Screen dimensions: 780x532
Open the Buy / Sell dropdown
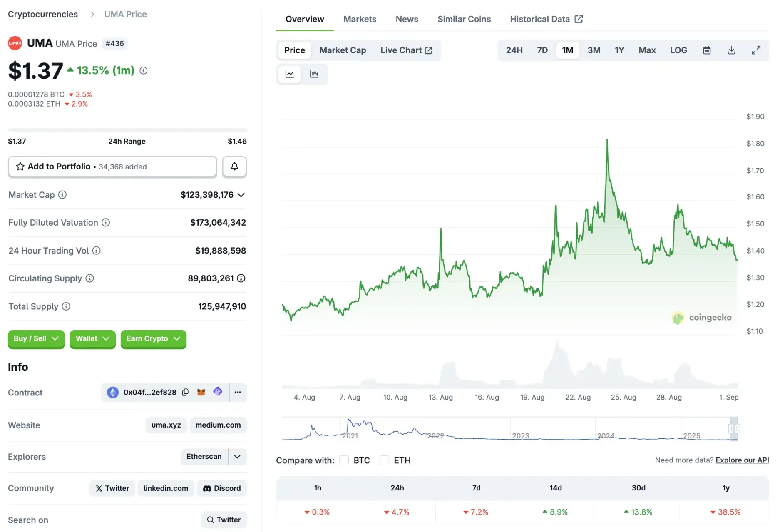pyautogui.click(x=36, y=339)
